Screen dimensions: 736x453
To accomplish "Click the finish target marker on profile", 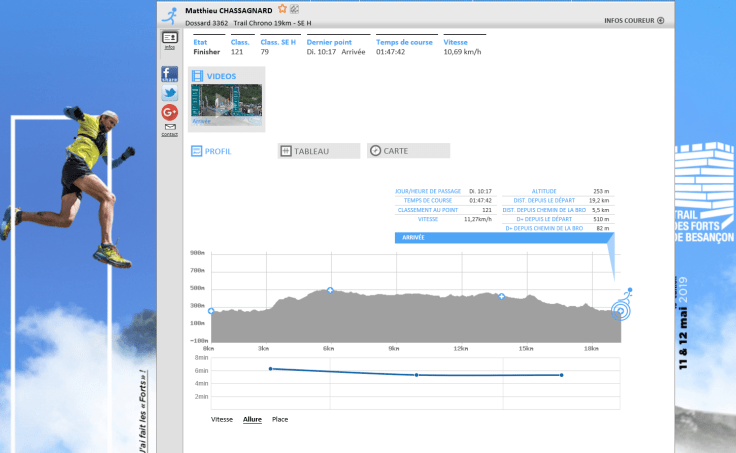I will [x=621, y=309].
